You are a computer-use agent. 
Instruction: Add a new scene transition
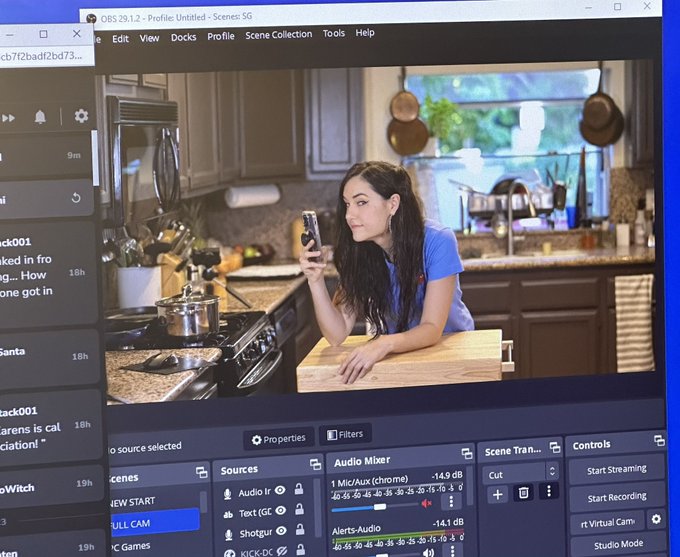point(497,494)
